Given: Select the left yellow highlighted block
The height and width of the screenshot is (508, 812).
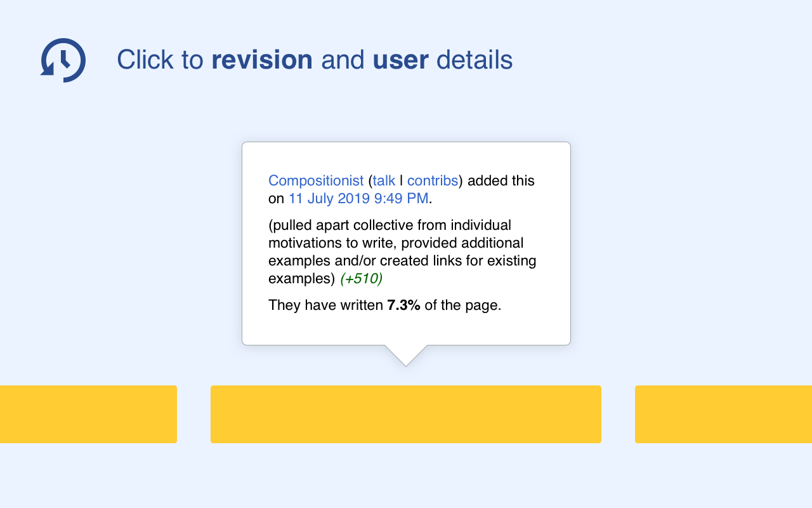Looking at the screenshot, I should (x=88, y=414).
